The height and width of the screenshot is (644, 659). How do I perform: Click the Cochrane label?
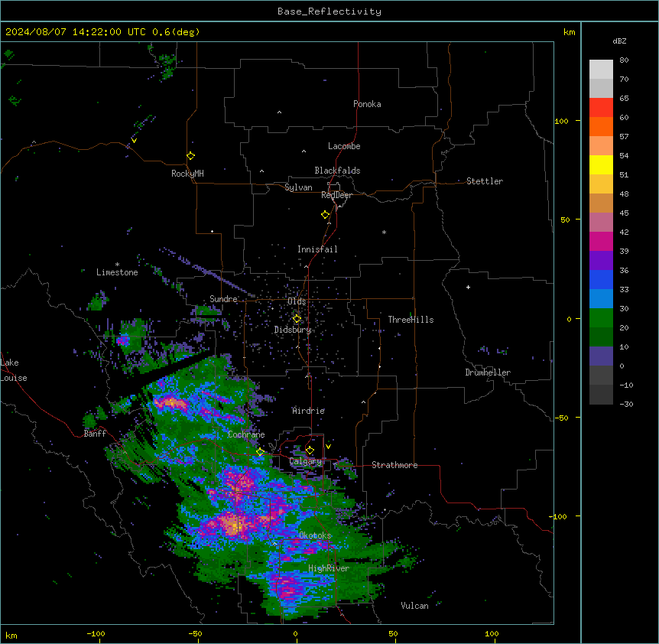coord(246,434)
